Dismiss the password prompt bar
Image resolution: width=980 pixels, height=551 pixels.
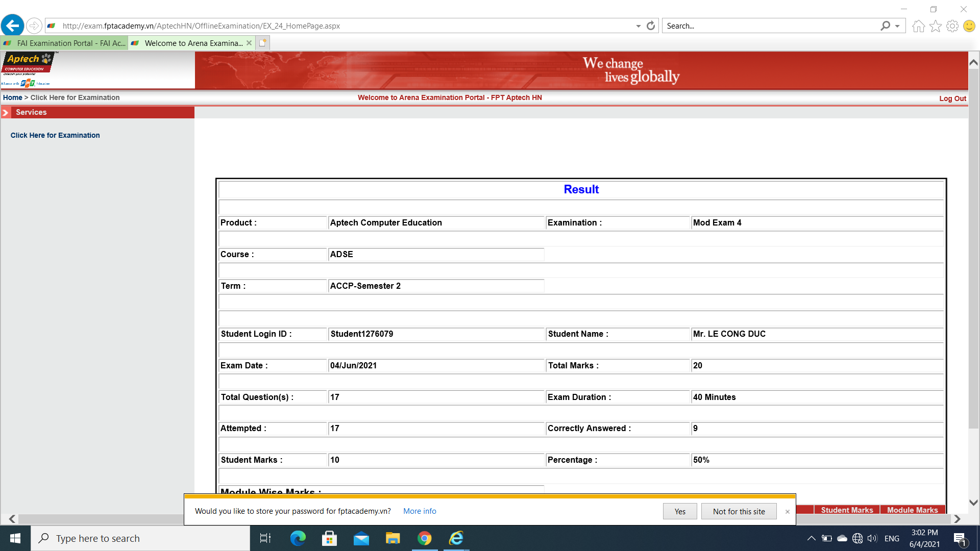click(787, 512)
